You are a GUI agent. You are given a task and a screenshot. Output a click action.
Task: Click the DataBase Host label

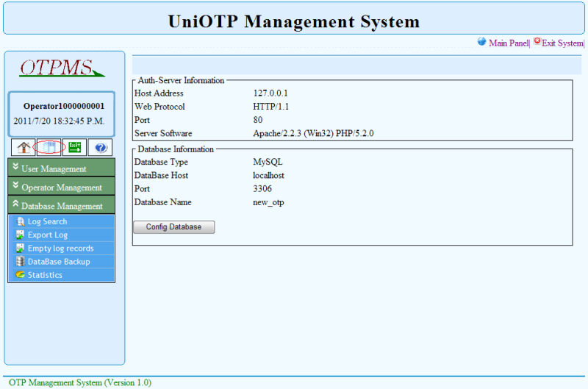161,175
